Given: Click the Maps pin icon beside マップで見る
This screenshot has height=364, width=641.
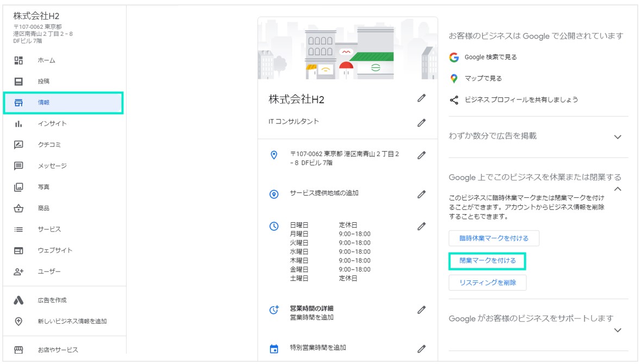Looking at the screenshot, I should pyautogui.click(x=454, y=79).
